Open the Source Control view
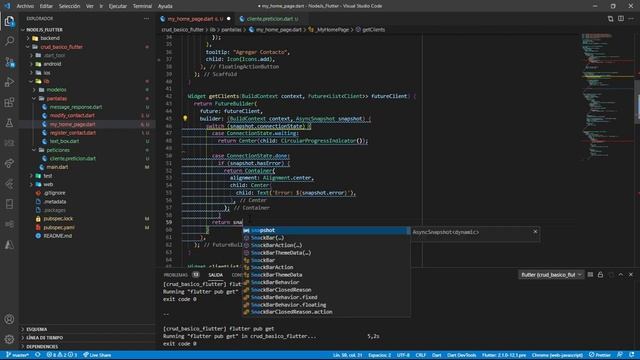This screenshot has height=360, width=640. [x=9, y=62]
